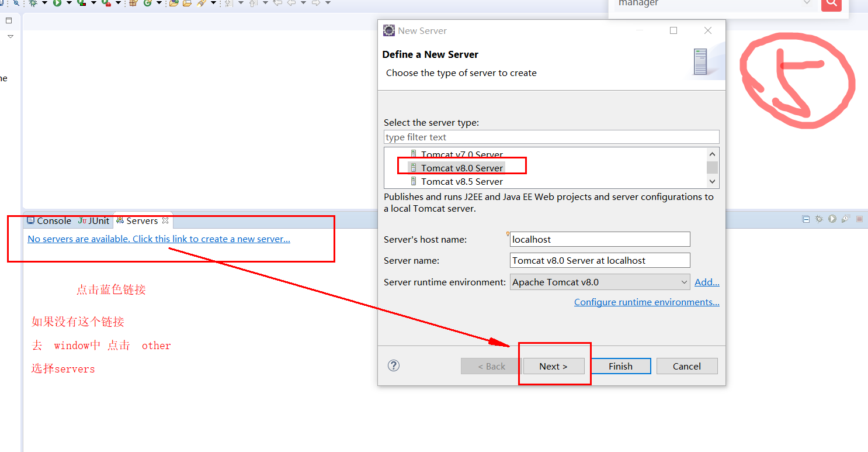The image size is (868, 452).
Task: Click the Debug bug icon in top toolbar
Action: pyautogui.click(x=33, y=2)
